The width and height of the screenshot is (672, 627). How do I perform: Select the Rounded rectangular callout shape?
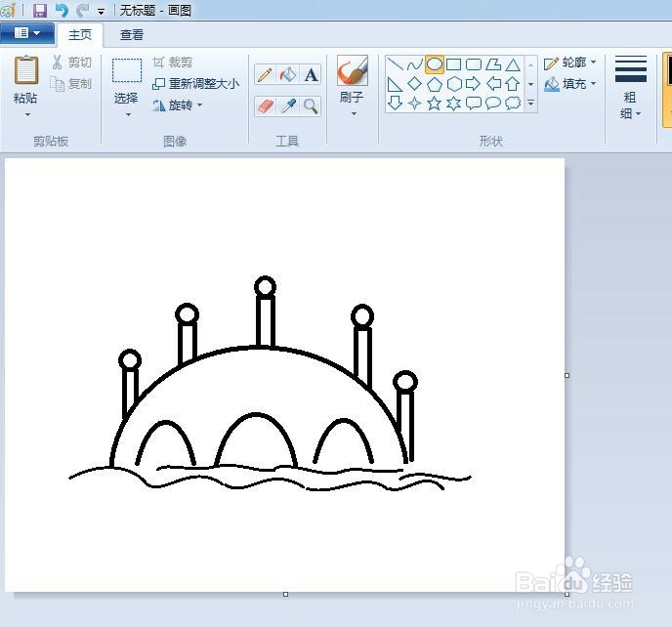coord(474,104)
